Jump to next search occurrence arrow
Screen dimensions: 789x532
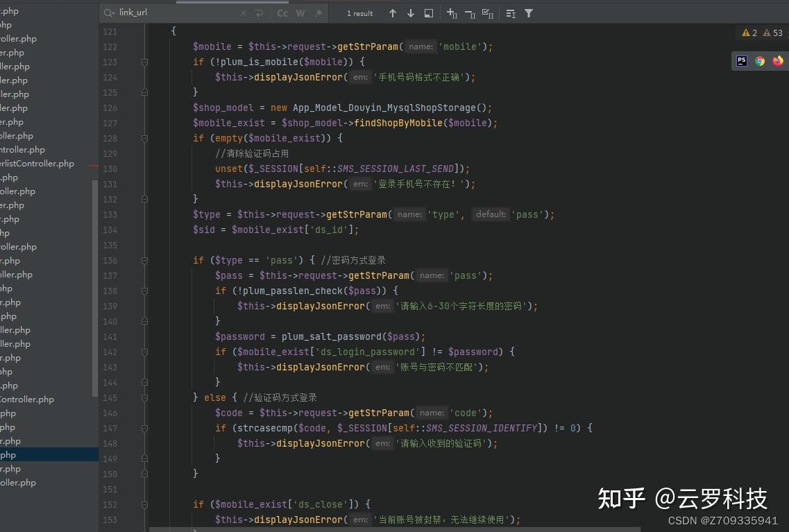[x=411, y=14]
